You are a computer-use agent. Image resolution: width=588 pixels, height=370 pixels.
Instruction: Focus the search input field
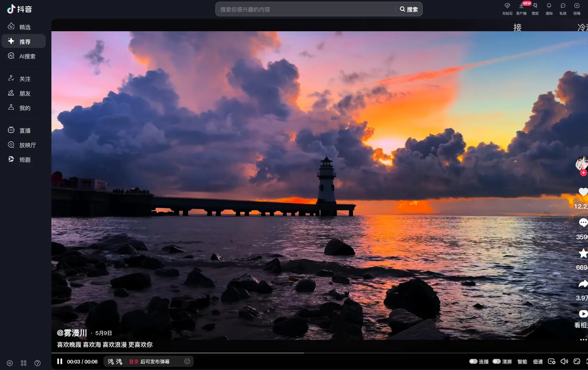[x=306, y=9]
